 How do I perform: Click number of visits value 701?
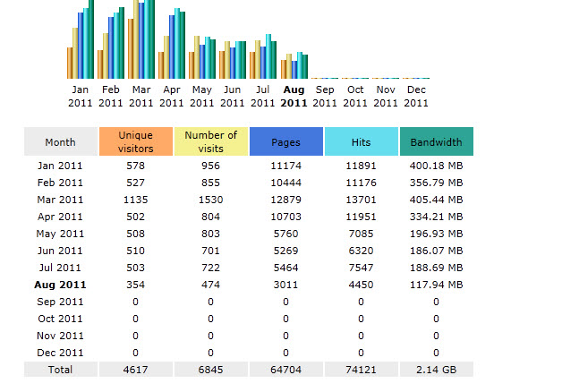coord(211,251)
